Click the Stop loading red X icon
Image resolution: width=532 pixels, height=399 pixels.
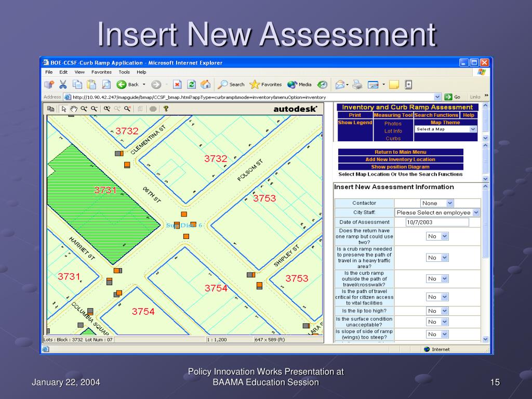tap(177, 85)
